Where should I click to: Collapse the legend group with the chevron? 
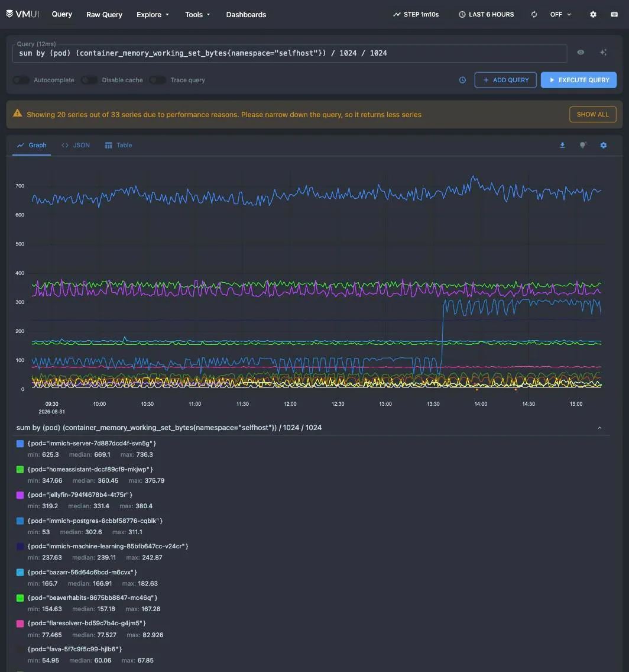coord(599,428)
